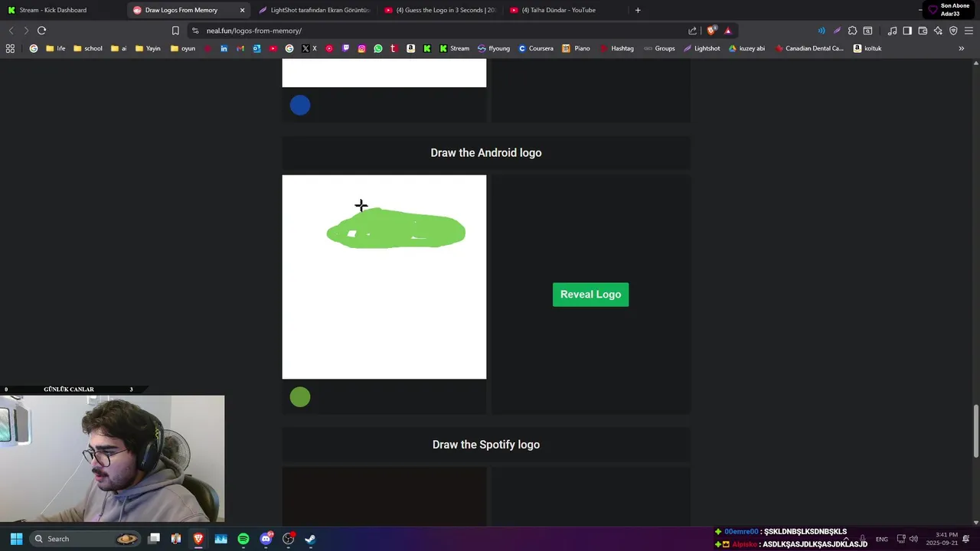
Task: Go forward to the next page
Action: [26, 31]
